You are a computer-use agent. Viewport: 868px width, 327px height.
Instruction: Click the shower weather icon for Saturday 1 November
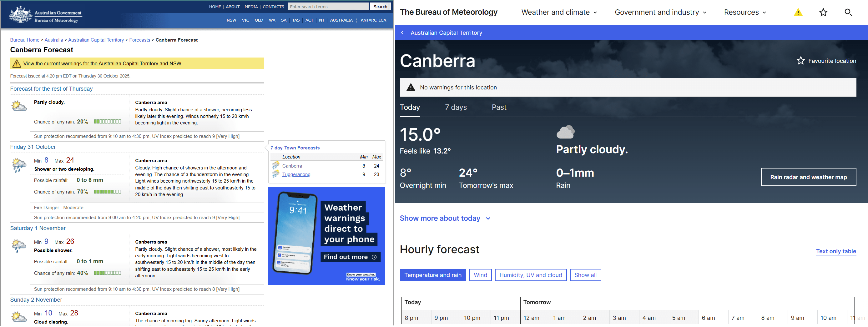pyautogui.click(x=19, y=246)
